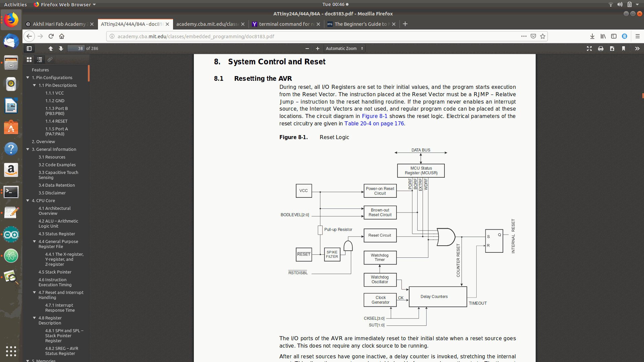Show thumbnails view in sidebar
Viewport: 644px width, 362px height.
[29, 59]
